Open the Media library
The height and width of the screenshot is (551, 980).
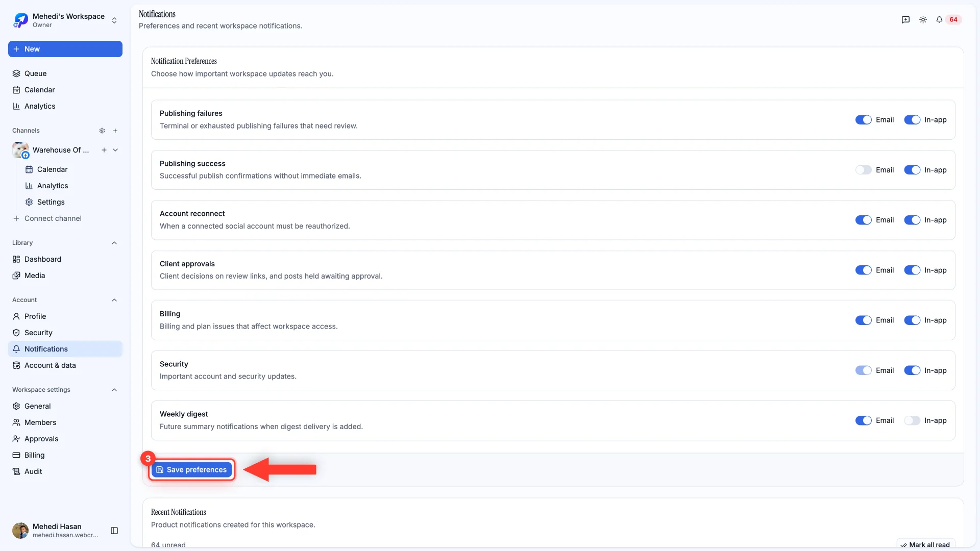pyautogui.click(x=65, y=275)
